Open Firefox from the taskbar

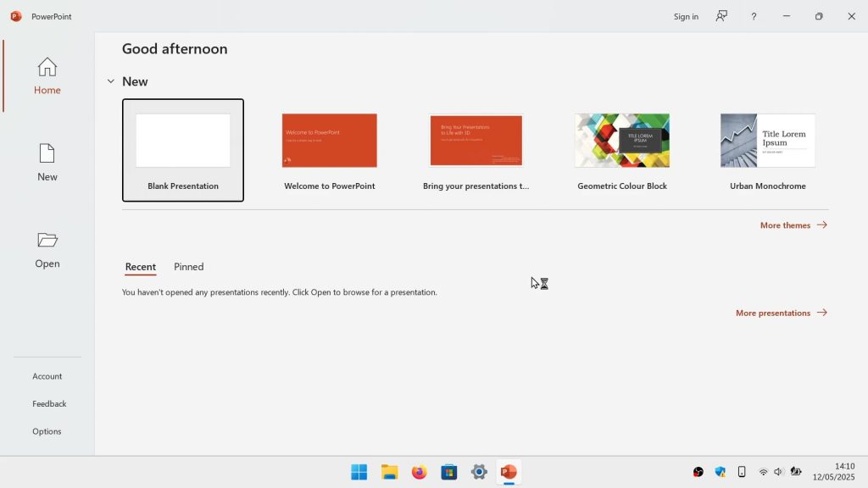(x=419, y=472)
